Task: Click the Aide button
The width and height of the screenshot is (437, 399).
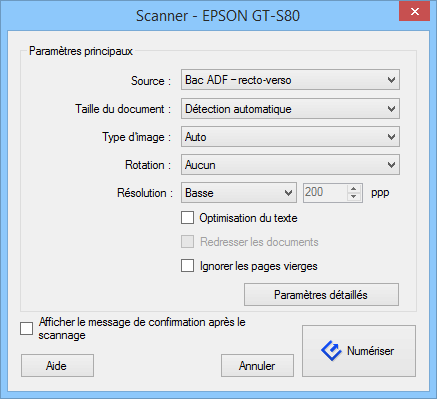Action: (x=57, y=366)
